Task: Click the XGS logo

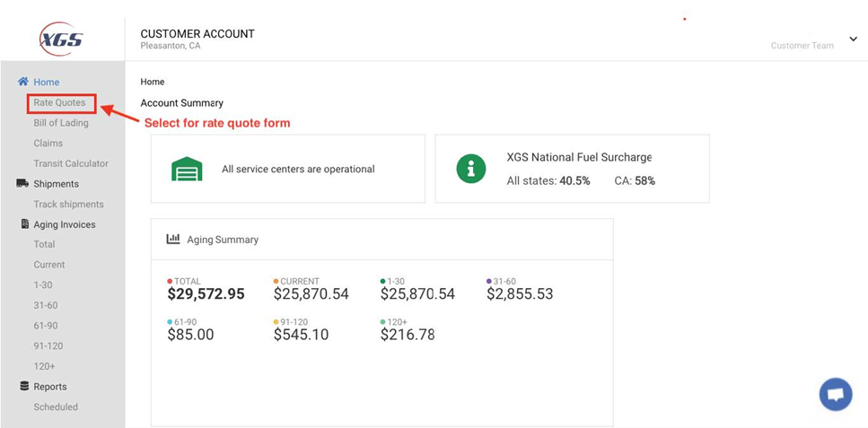Action: (61, 39)
